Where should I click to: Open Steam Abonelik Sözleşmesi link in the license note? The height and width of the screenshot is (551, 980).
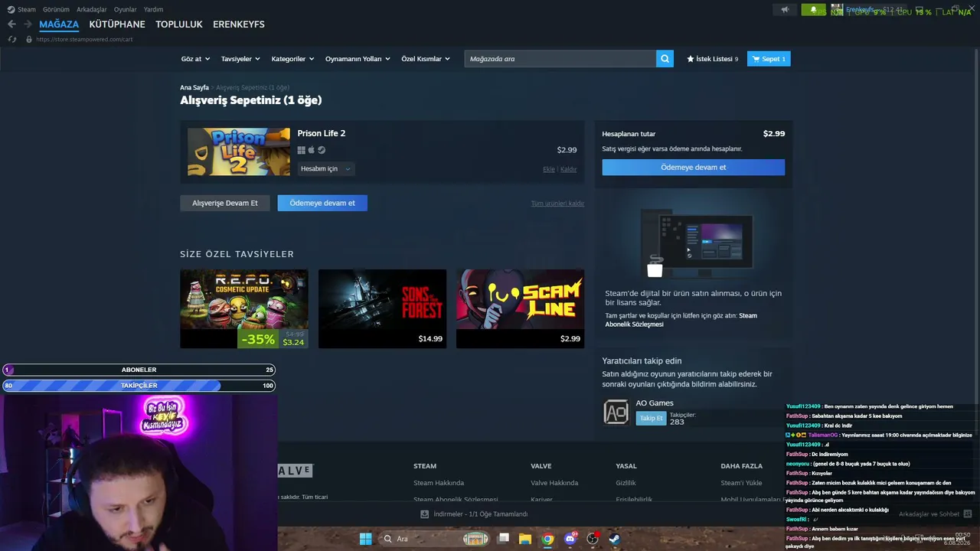click(x=681, y=320)
